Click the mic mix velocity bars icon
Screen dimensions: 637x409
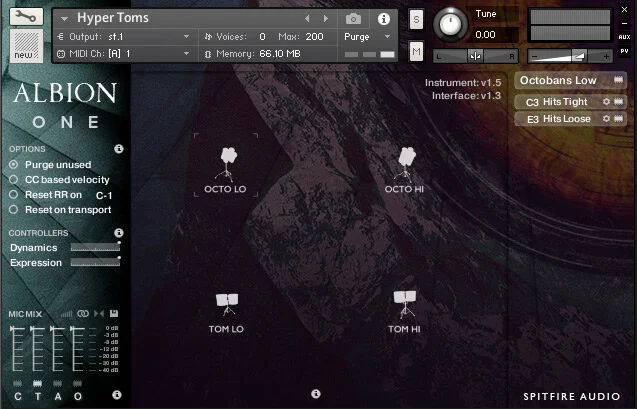(x=66, y=314)
